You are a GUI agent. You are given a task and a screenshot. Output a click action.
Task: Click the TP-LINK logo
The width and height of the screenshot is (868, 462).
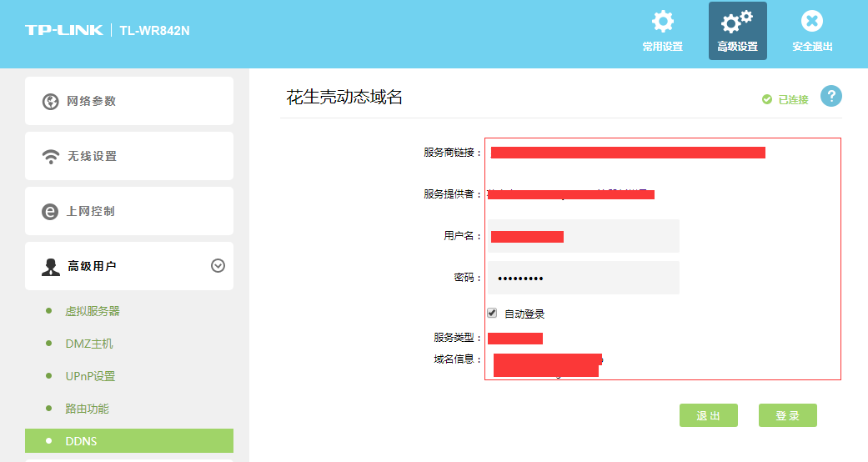[x=63, y=30]
